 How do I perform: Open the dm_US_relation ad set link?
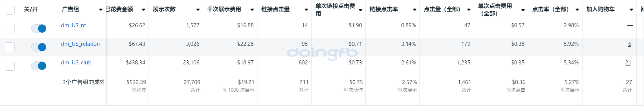tap(80, 44)
